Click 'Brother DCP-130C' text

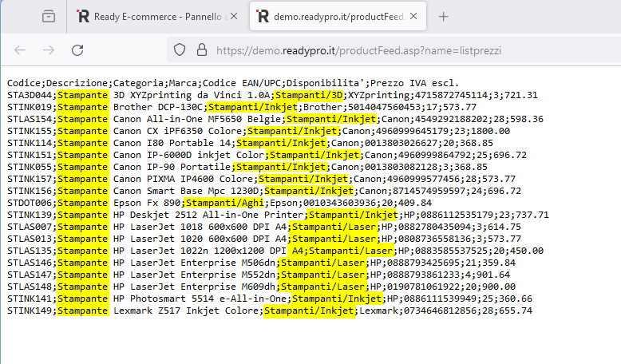point(158,107)
